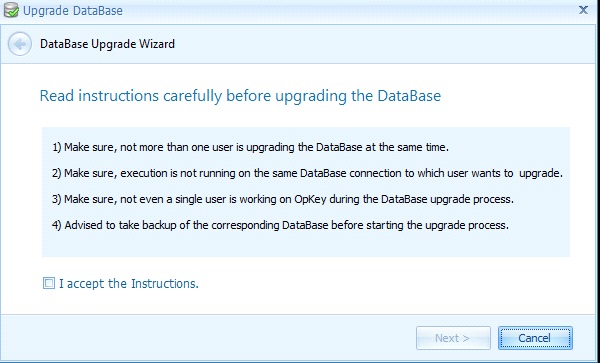This screenshot has height=363, width=600.
Task: Close the Upgrade DataBase dialog
Action: pos(583,10)
